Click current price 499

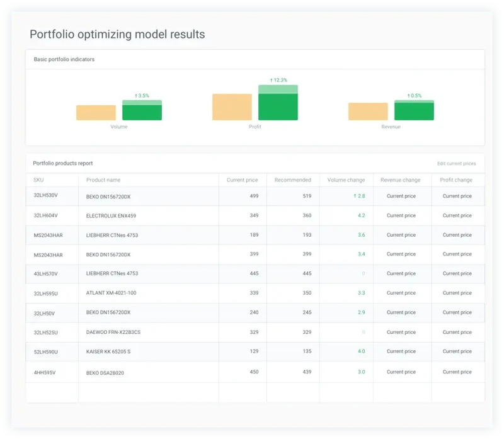[x=254, y=196]
